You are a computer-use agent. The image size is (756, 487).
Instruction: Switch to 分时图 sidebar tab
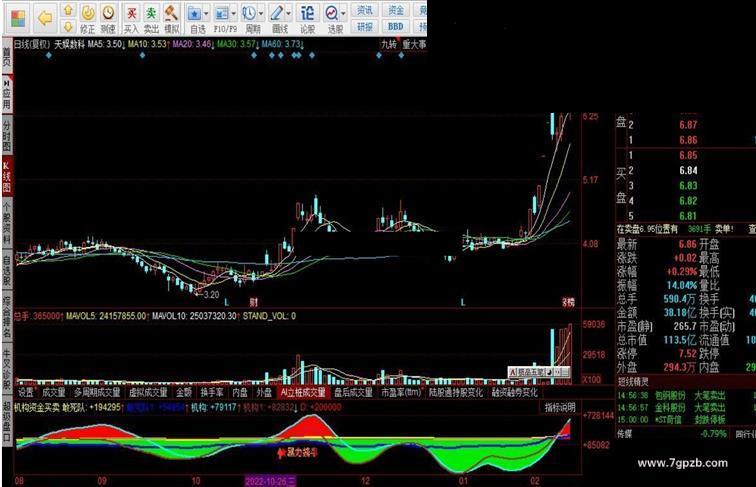tap(7, 136)
